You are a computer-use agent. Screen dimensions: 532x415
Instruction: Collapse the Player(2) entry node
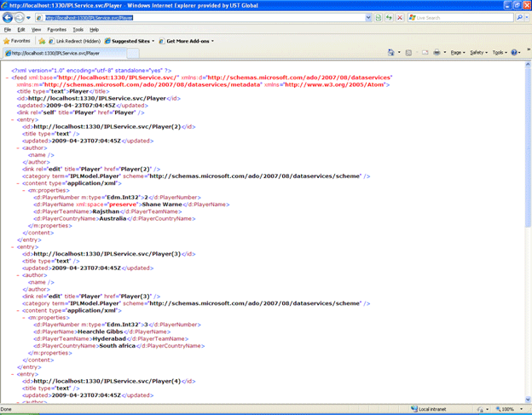13,119
